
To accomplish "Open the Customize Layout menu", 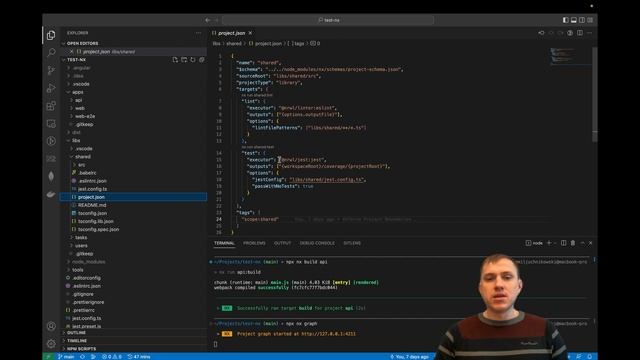I will pos(590,20).
